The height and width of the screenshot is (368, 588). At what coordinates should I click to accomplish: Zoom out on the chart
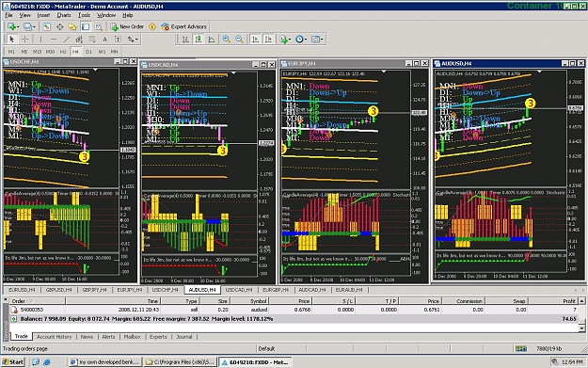239,39
